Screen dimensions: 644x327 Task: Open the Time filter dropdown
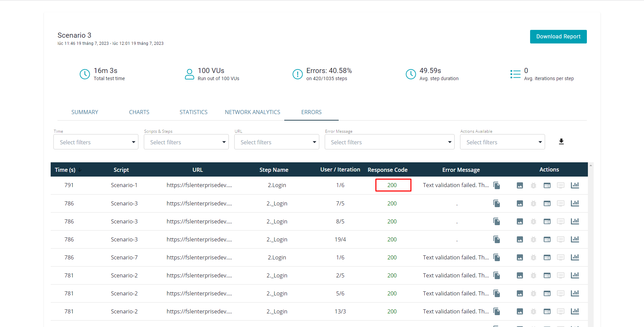pos(96,142)
